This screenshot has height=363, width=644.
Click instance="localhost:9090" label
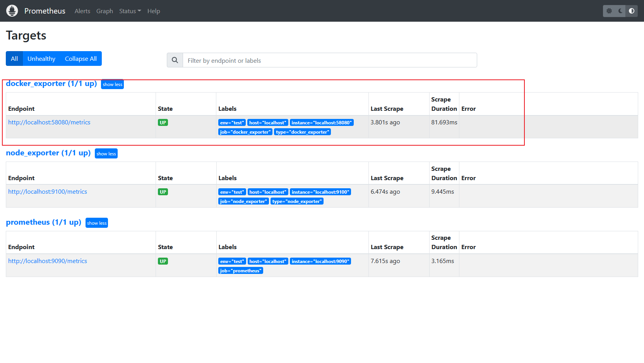pos(320,261)
